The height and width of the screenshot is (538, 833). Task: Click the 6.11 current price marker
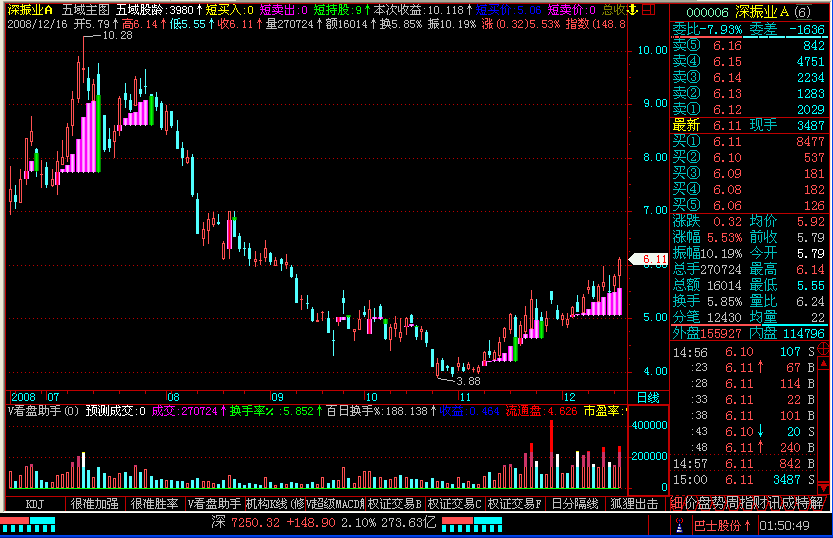(648, 259)
